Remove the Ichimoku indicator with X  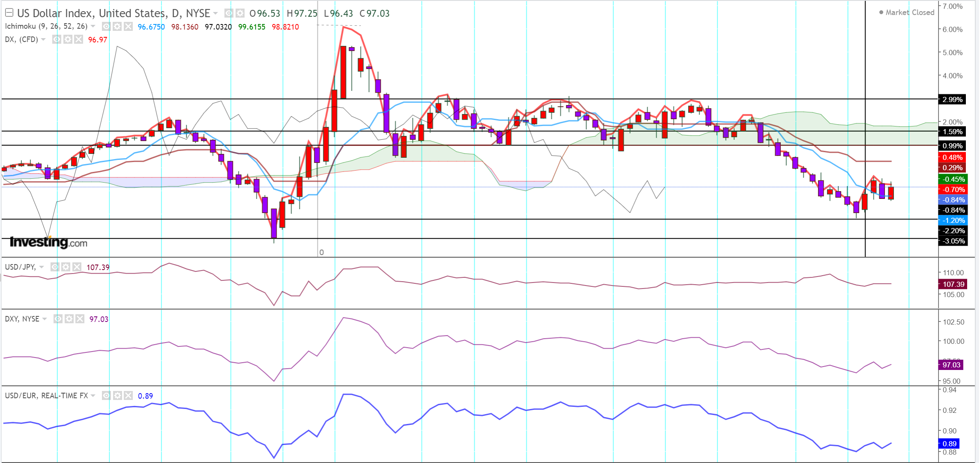click(128, 27)
